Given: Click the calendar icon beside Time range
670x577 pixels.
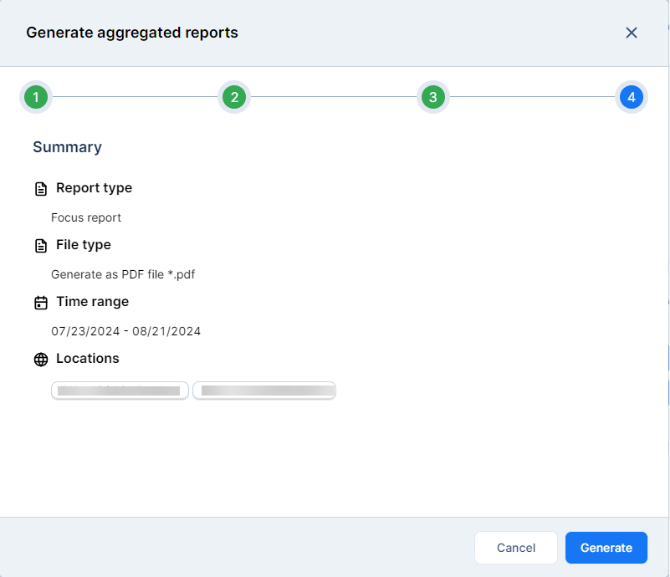Looking at the screenshot, I should pos(41,303).
